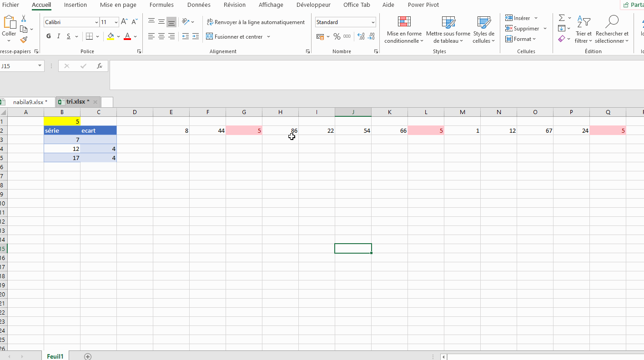
Task: Expand the Standard number format dropdown
Action: (x=373, y=22)
